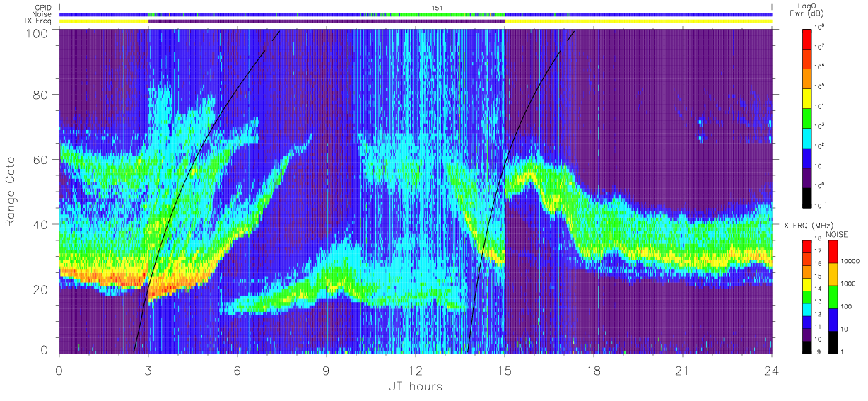This screenshot has height=401, width=868.
Task: Click the 21 tick on UT hours axis
Action: (x=683, y=370)
